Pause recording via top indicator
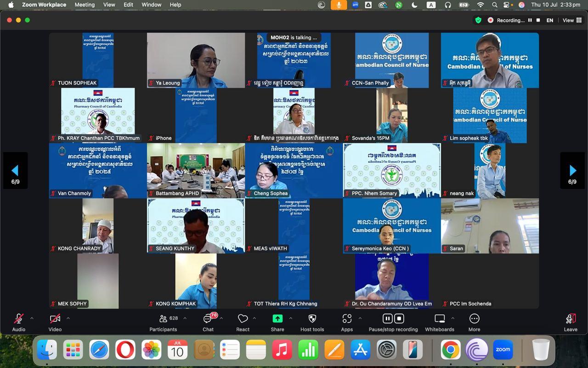This screenshot has height=368, width=588. click(530, 20)
